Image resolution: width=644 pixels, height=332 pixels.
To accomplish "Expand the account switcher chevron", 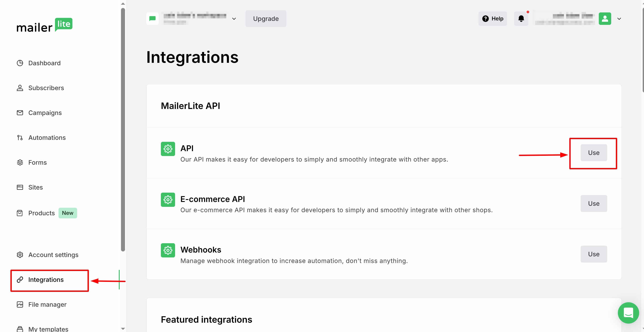I will tap(234, 19).
